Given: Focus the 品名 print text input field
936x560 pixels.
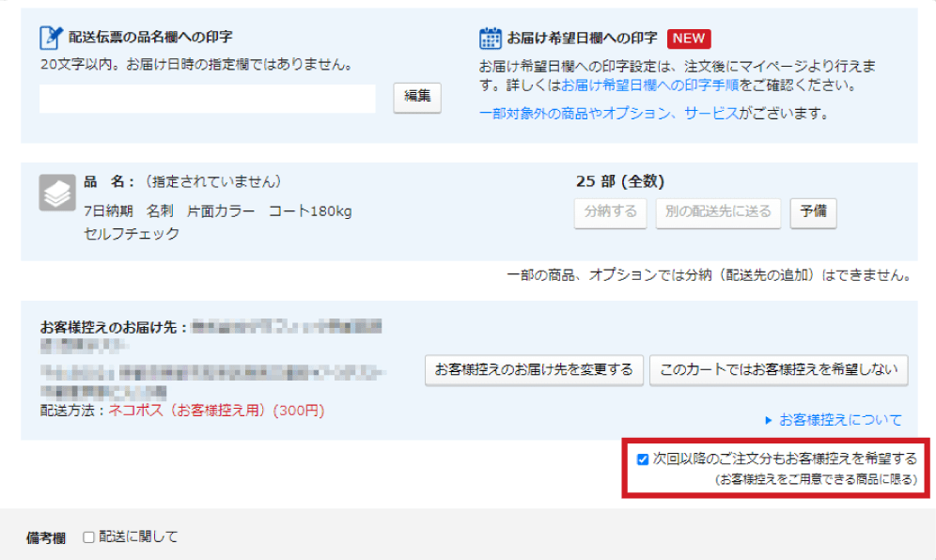Looking at the screenshot, I should tap(207, 99).
